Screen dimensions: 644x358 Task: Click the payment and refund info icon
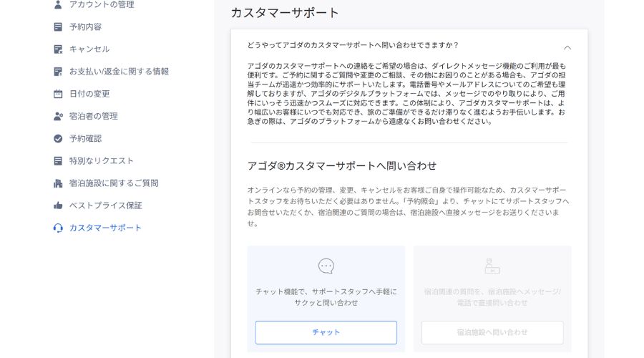[x=58, y=72]
